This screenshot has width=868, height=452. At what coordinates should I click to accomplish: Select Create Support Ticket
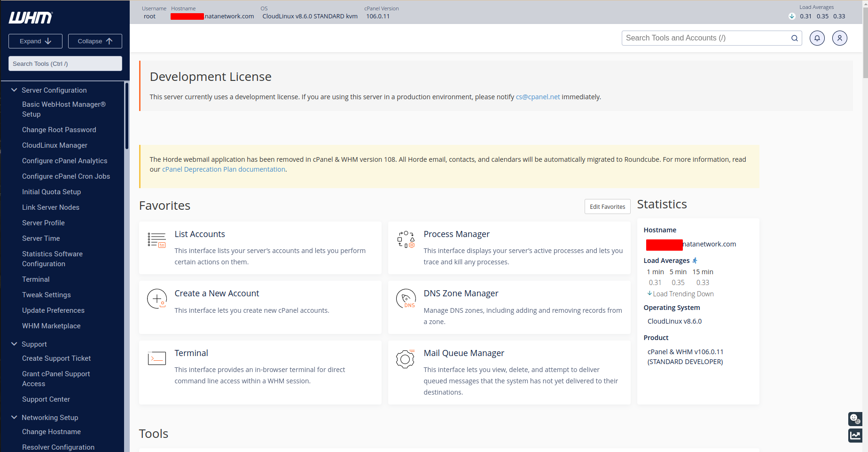pyautogui.click(x=56, y=358)
